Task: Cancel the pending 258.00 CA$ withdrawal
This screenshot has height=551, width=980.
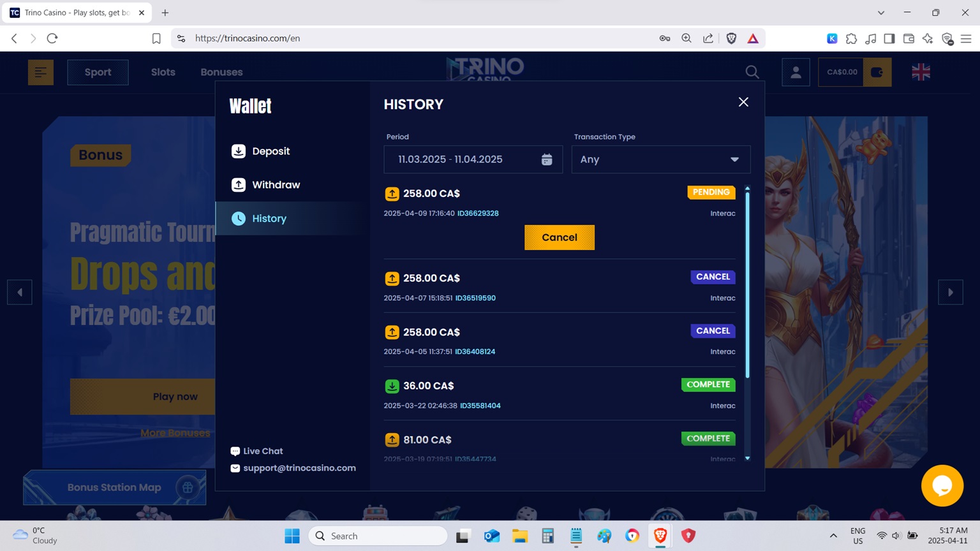Action: tap(560, 237)
